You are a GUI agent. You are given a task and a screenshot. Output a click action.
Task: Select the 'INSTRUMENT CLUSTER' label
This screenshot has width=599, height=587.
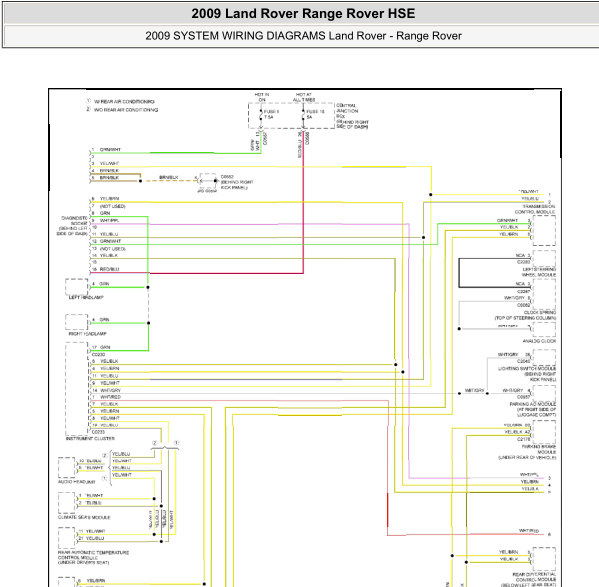pos(90,439)
